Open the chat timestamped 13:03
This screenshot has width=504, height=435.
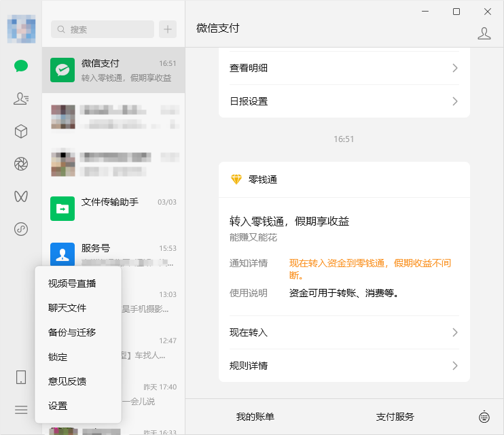(x=153, y=302)
